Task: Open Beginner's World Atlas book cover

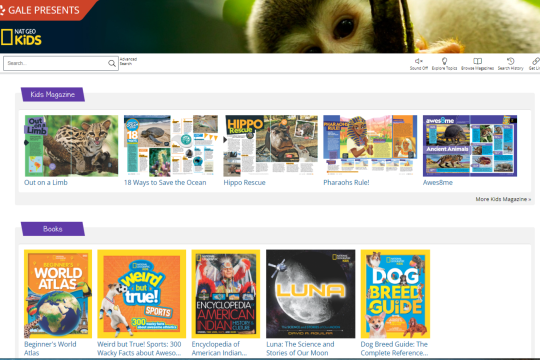Action: (x=58, y=294)
